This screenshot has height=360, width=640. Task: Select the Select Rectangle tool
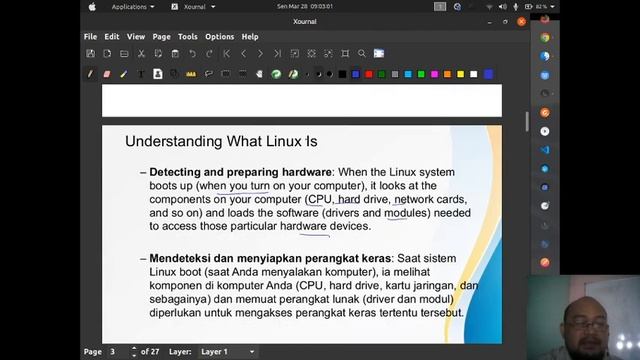coord(225,74)
